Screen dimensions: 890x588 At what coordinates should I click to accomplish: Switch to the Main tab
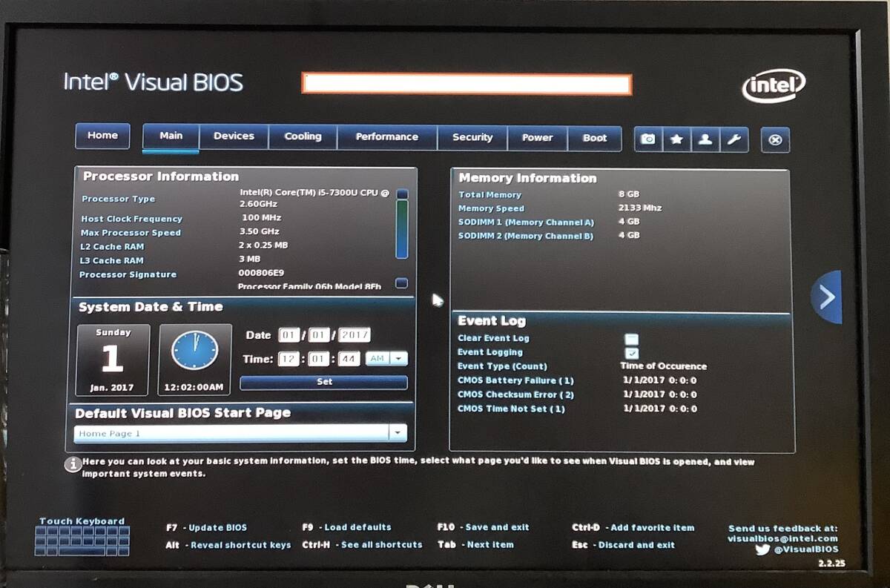[x=171, y=136]
